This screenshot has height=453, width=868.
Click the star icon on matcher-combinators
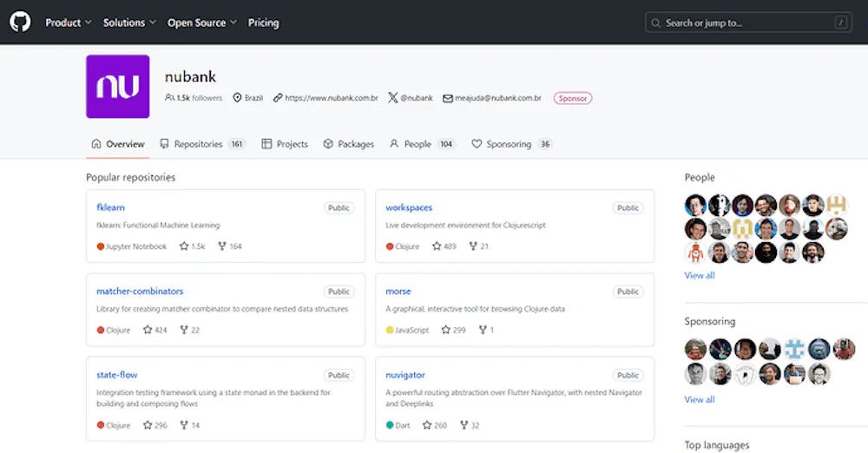(148, 330)
